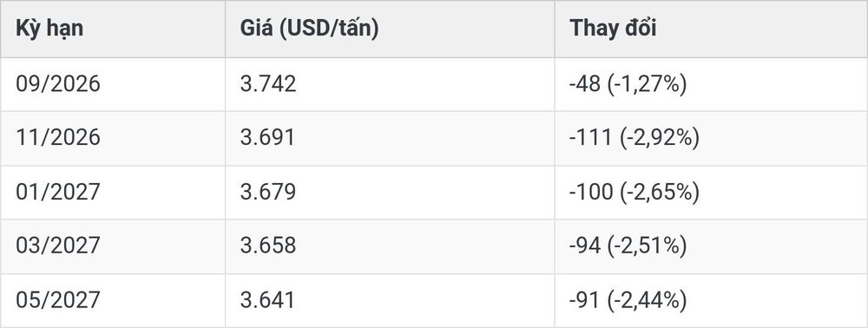Select the change value -111 (-2,92%)
868x328 pixels.
[635, 138]
